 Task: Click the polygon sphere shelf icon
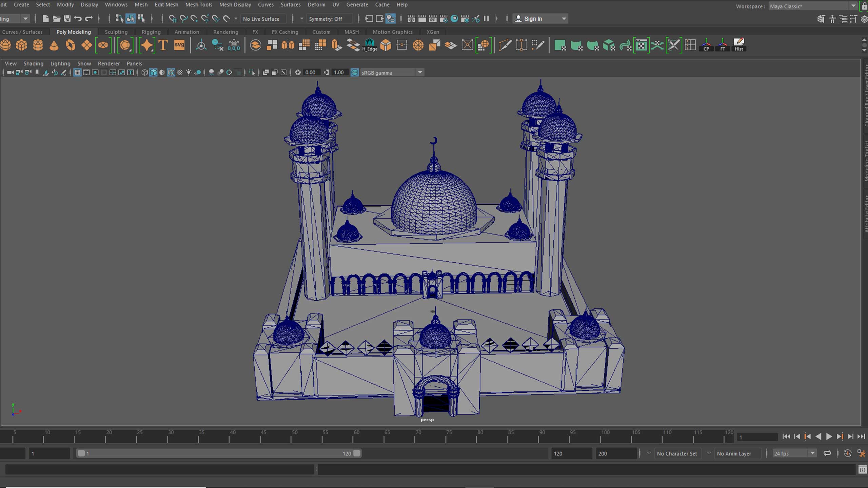[x=6, y=45]
